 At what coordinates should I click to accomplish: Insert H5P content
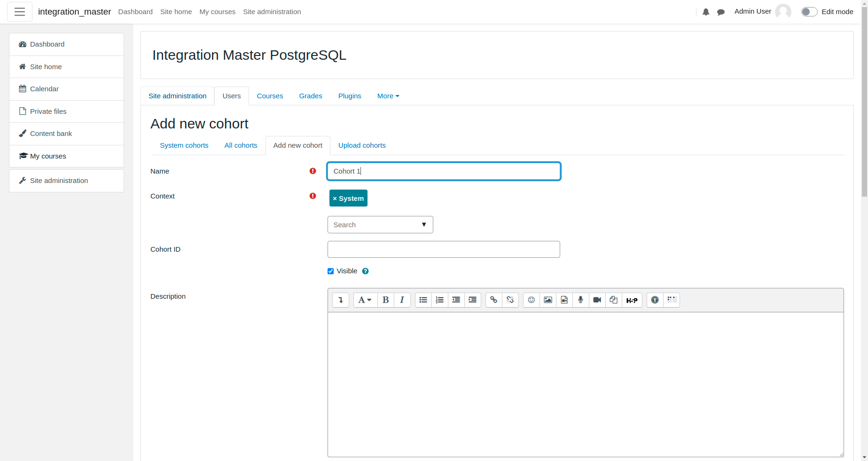[632, 300]
